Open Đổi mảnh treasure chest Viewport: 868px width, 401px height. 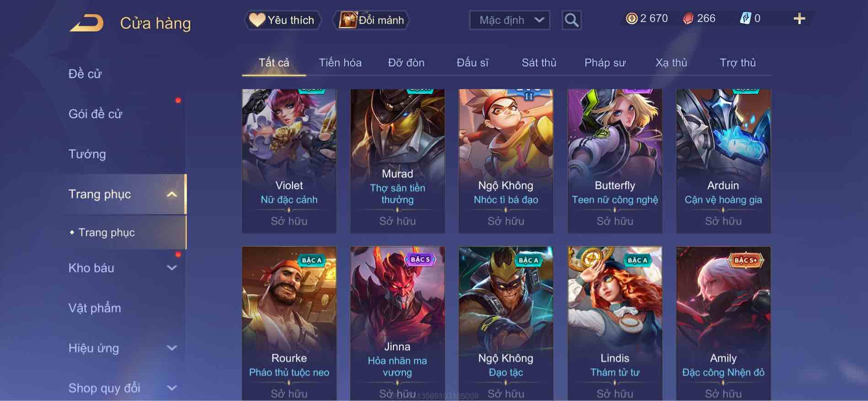[371, 20]
